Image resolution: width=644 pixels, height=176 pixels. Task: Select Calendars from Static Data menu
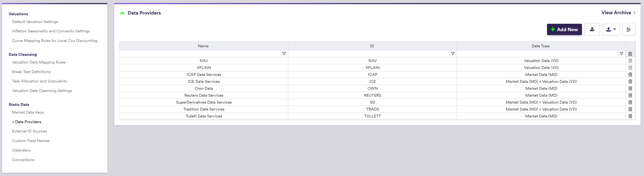[x=21, y=150]
